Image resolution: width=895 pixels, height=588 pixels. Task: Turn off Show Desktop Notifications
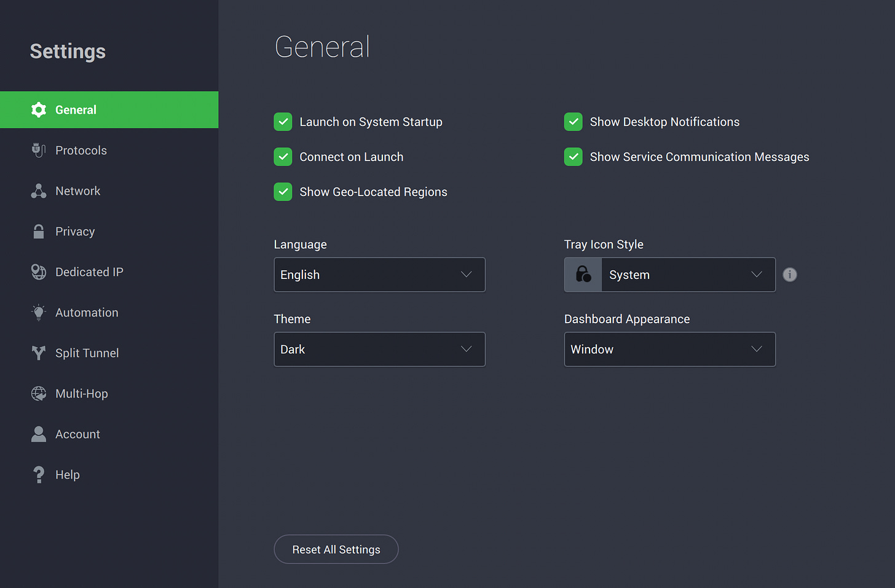pos(573,122)
